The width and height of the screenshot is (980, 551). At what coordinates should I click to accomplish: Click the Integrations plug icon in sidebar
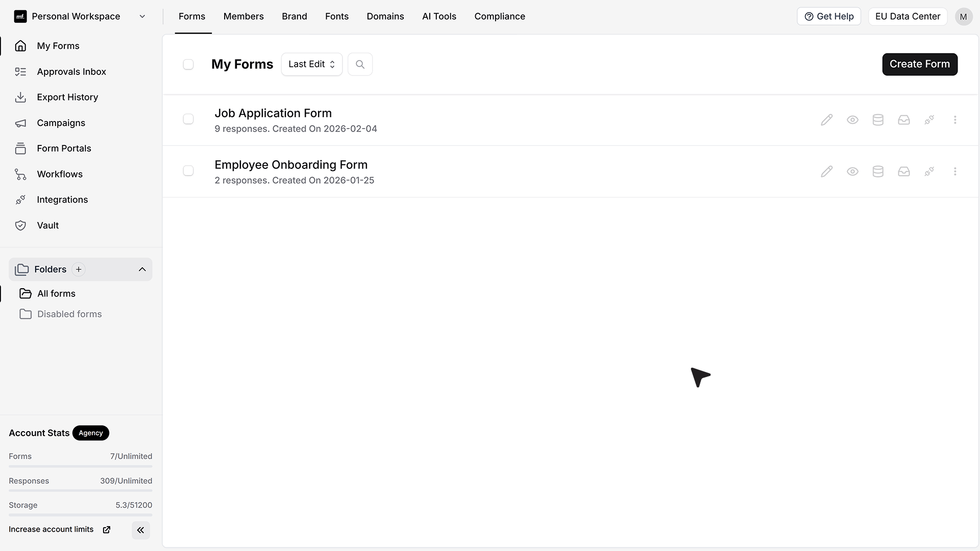coord(20,199)
